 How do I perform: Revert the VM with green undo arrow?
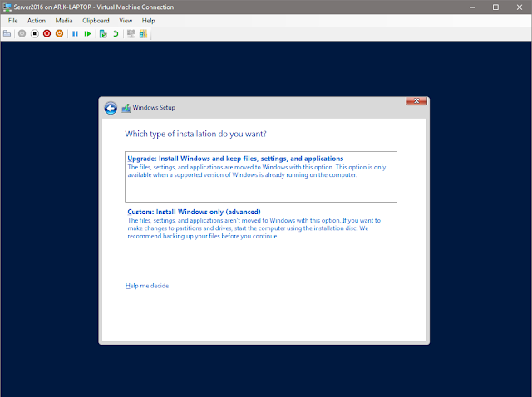(x=116, y=33)
